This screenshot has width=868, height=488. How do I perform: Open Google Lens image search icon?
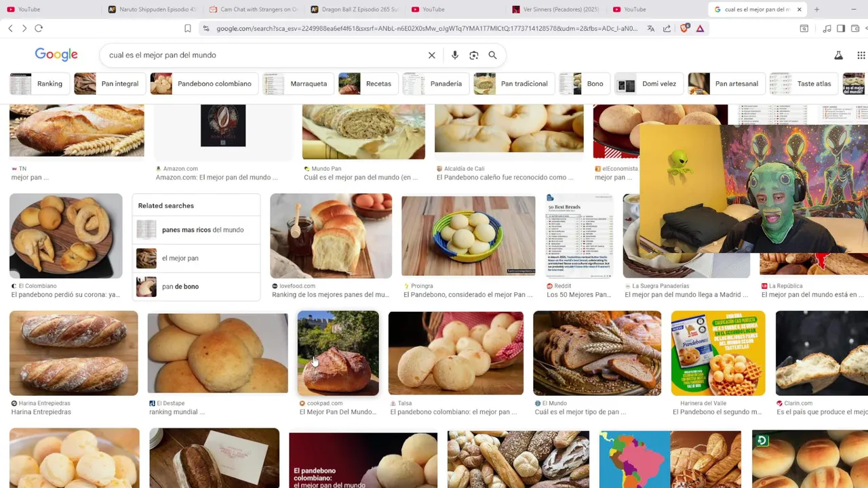click(x=474, y=55)
